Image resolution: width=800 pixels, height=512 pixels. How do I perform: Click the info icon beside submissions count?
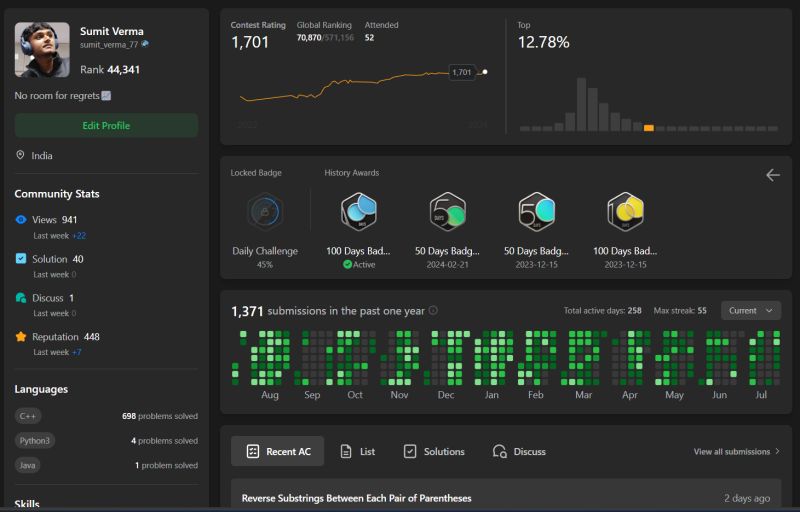[x=433, y=310]
